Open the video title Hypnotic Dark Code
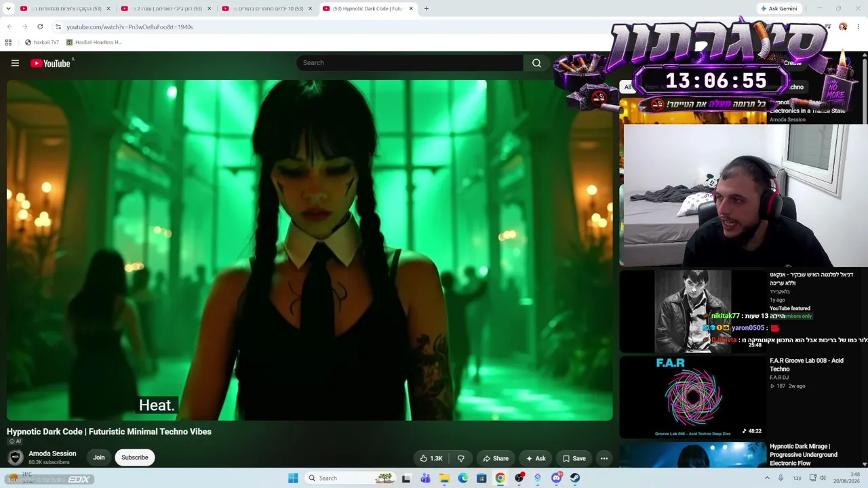This screenshot has height=488, width=868. (x=109, y=432)
